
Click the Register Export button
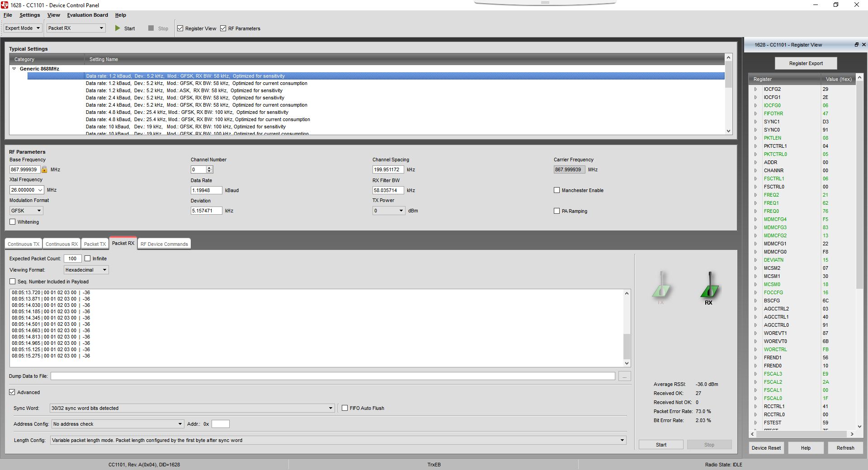806,63
